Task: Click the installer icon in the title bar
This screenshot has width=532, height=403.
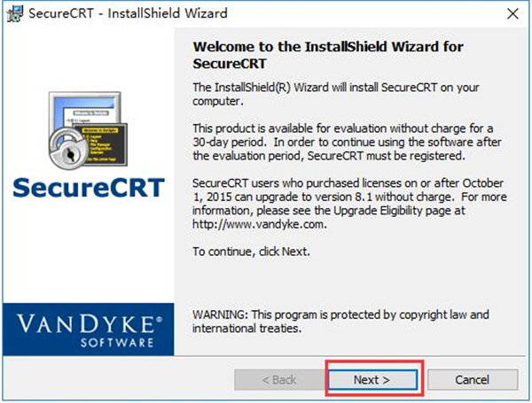Action: tap(12, 13)
